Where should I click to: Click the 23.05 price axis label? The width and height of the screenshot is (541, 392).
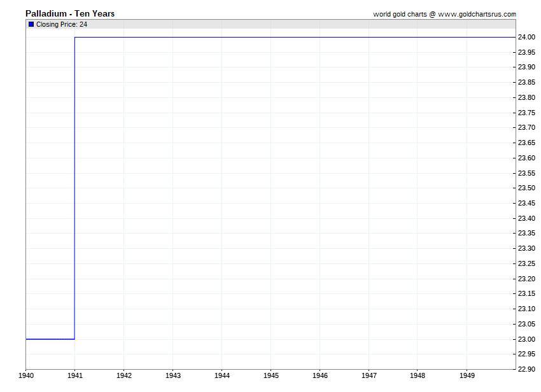[x=527, y=324]
